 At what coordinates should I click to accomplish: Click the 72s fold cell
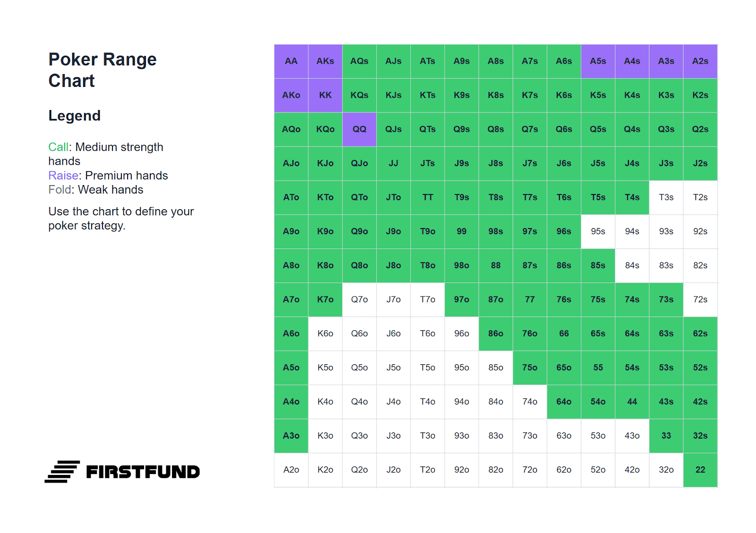700,300
